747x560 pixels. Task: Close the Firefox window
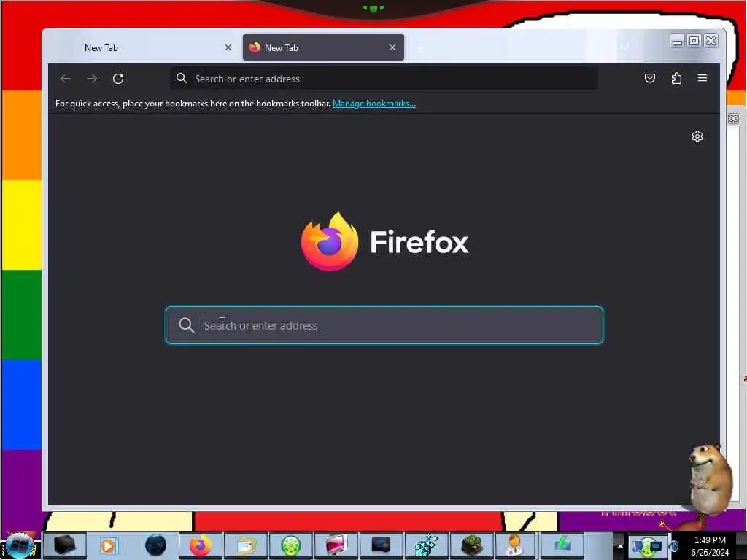(x=711, y=41)
